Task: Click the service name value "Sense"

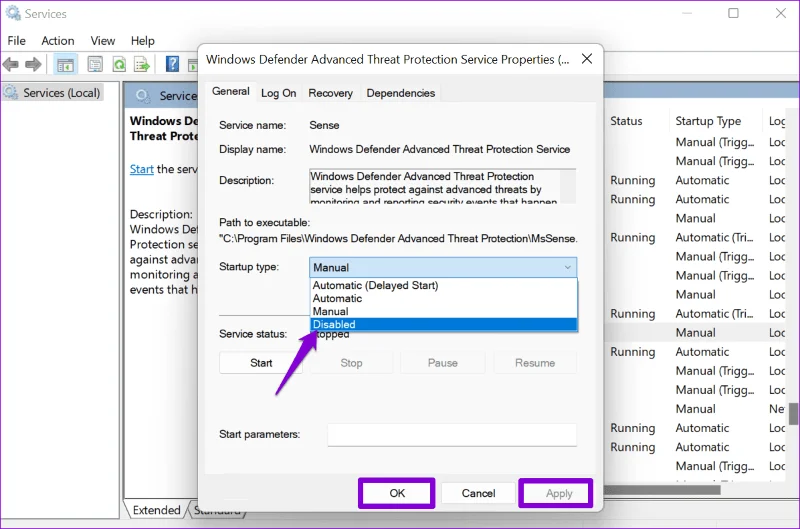Action: pos(324,125)
